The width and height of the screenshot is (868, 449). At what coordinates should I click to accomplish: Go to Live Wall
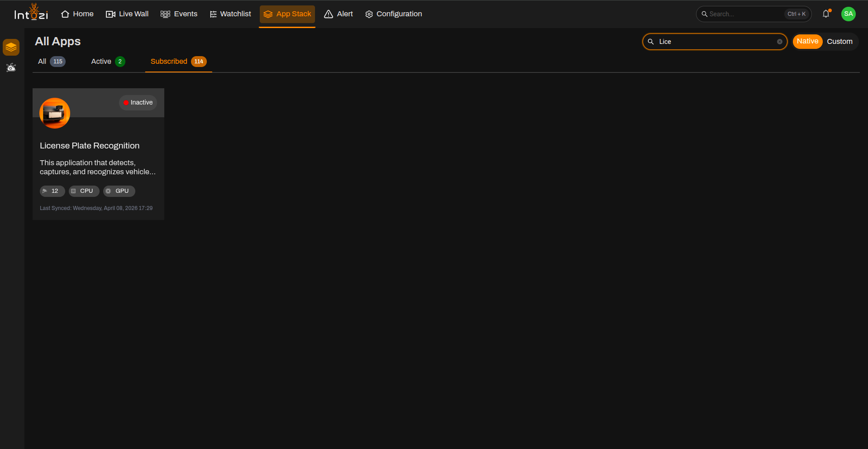(x=127, y=14)
